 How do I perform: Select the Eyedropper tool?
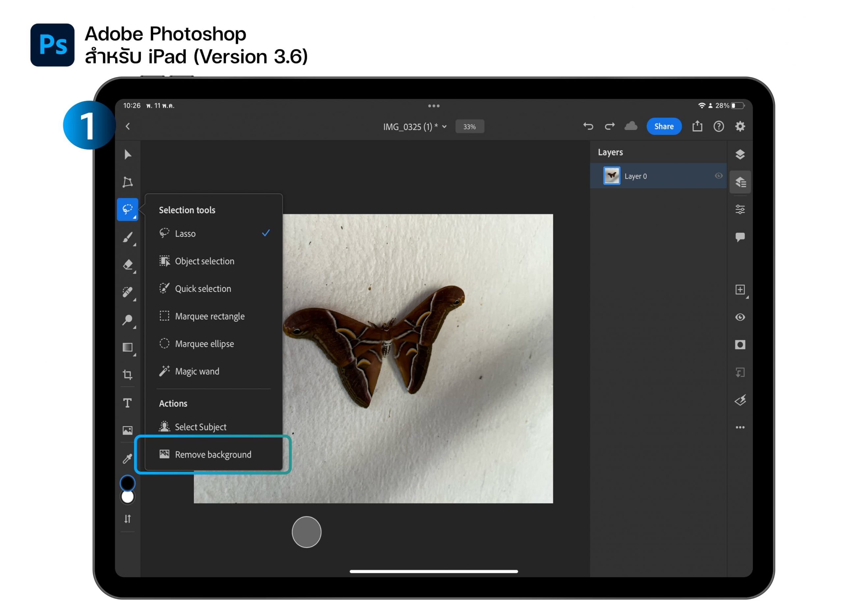(128, 458)
